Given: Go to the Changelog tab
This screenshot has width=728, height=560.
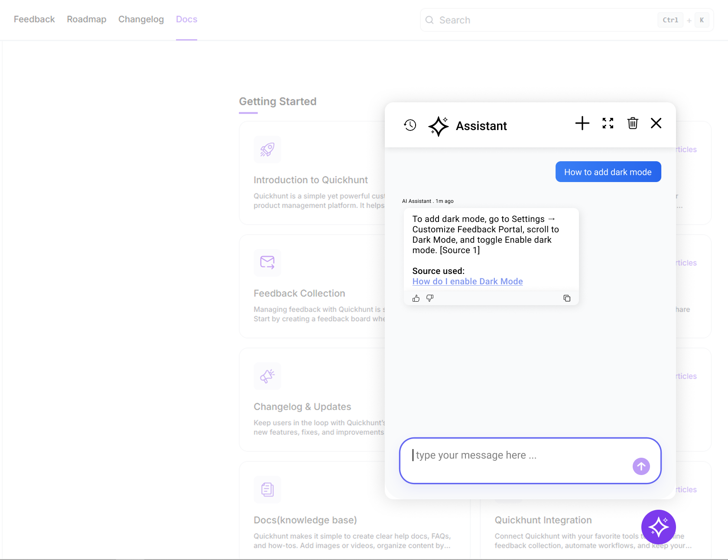Looking at the screenshot, I should pyautogui.click(x=141, y=20).
